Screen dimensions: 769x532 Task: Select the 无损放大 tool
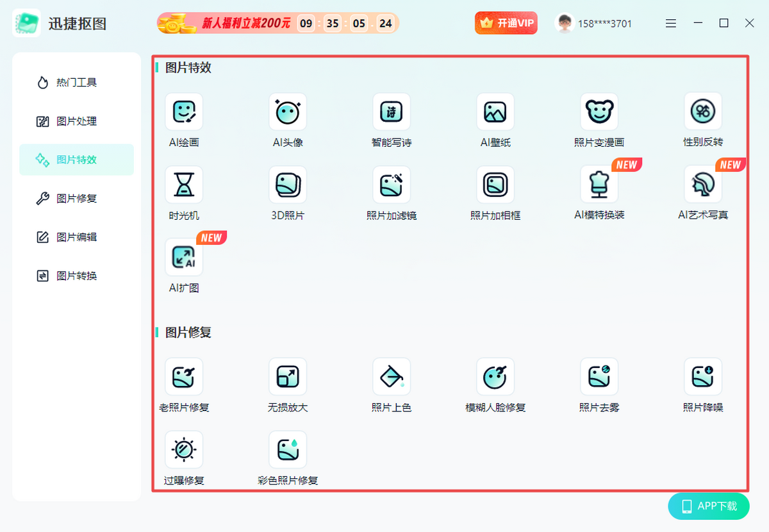[288, 376]
